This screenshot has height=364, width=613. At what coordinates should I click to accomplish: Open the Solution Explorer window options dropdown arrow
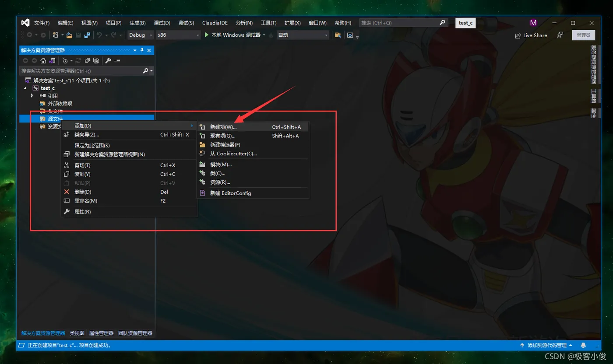(x=135, y=50)
